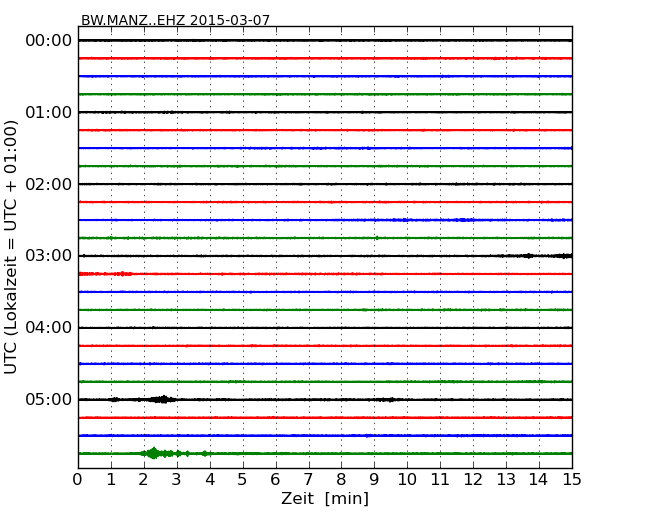
Task: Select the 00:00 time tick label
Action: (x=48, y=40)
